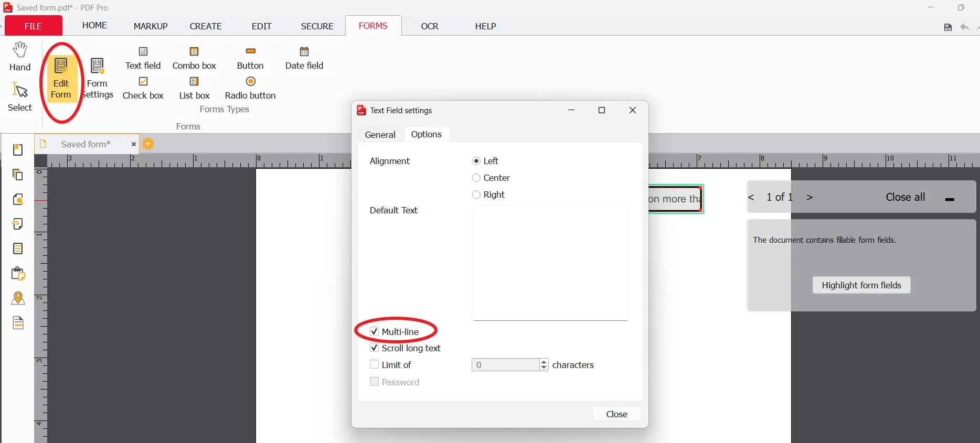Open the FILE menu
Screen dimensions: 980x443
click(34, 26)
